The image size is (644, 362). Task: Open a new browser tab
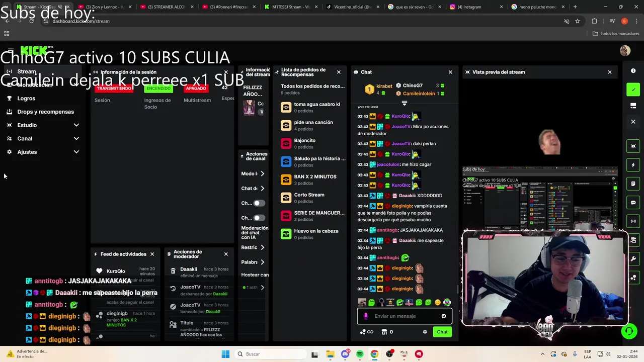point(575,7)
